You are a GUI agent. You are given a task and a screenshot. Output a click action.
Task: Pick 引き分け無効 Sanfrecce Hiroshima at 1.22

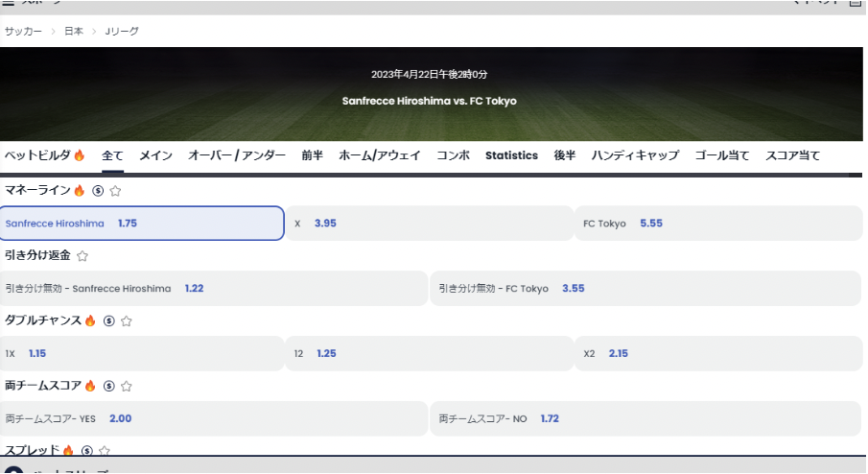click(214, 289)
